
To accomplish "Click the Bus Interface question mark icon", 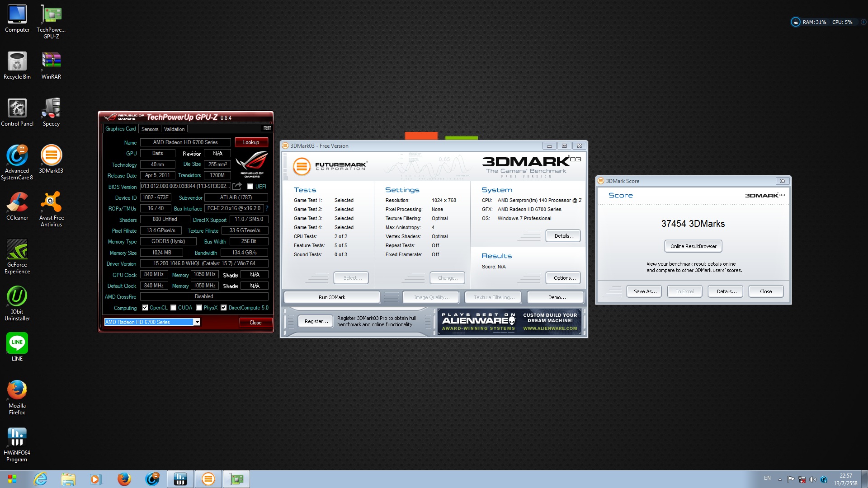I will 267,208.
